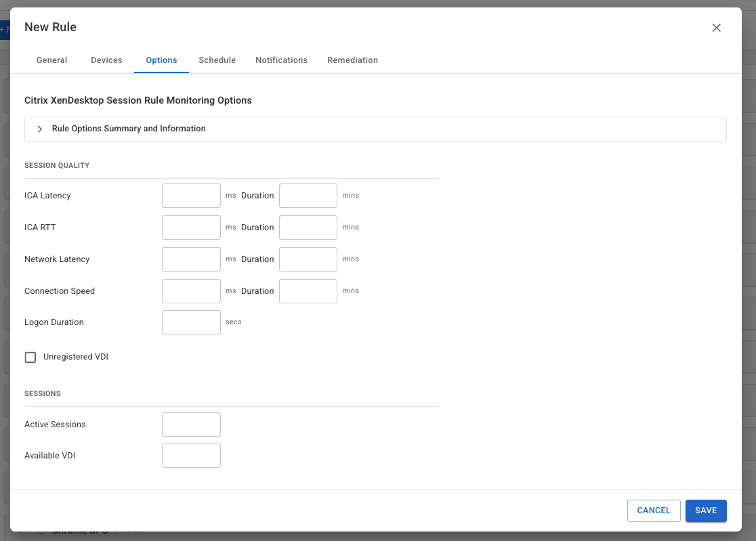
Task: Open the Notifications tab
Action: point(282,60)
